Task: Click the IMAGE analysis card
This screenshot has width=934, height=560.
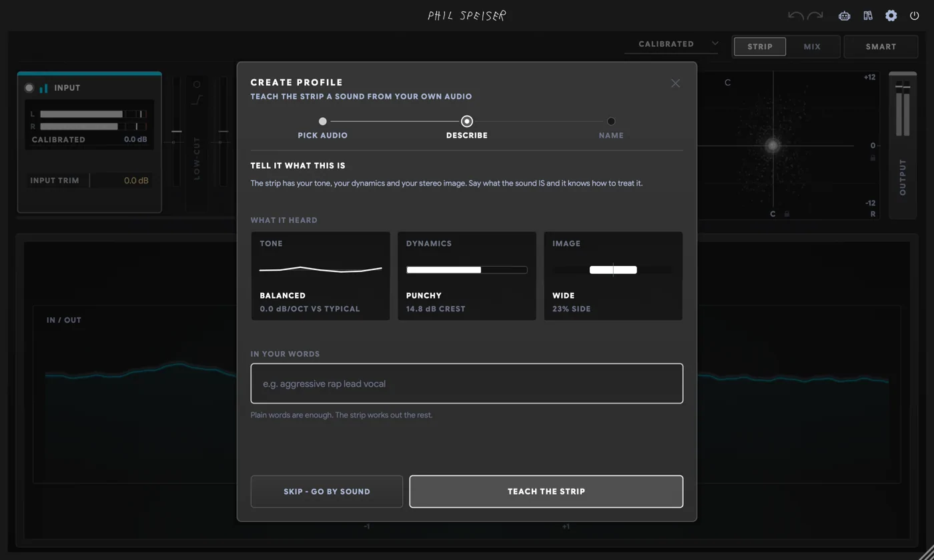Action: 613,276
